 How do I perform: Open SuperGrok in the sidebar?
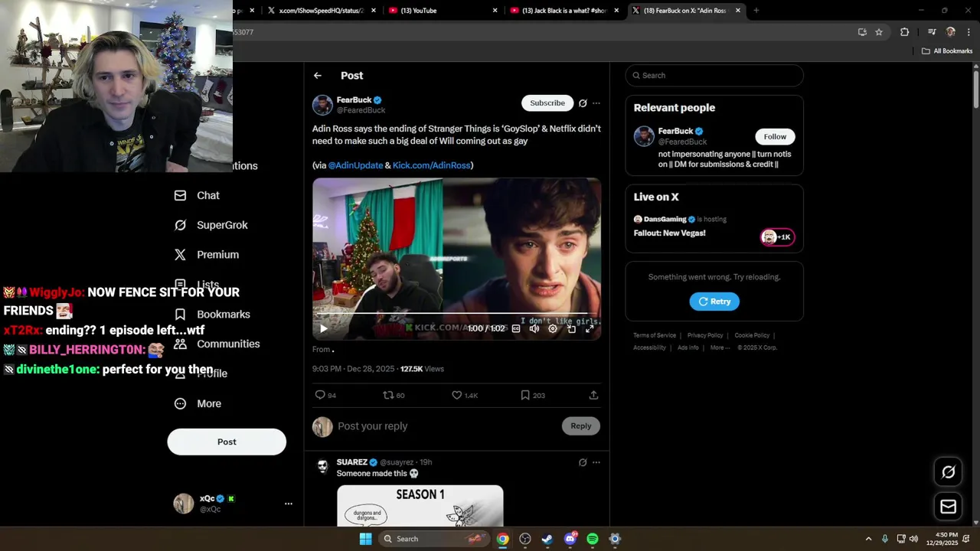(x=211, y=225)
